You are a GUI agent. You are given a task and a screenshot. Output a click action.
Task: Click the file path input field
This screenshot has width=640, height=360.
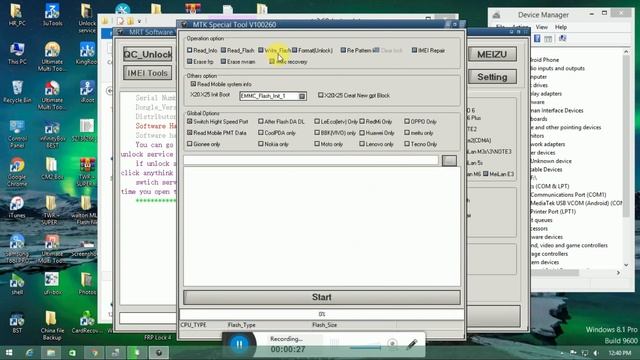(311, 160)
